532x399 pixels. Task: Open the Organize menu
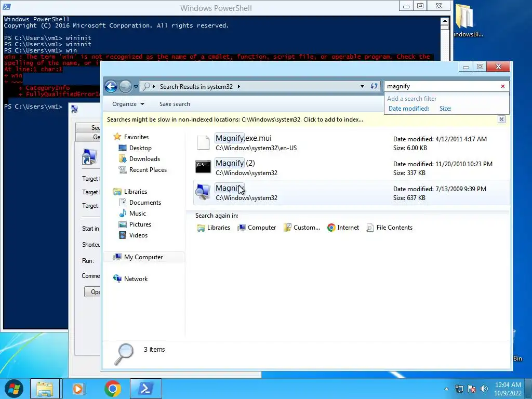[x=128, y=104]
